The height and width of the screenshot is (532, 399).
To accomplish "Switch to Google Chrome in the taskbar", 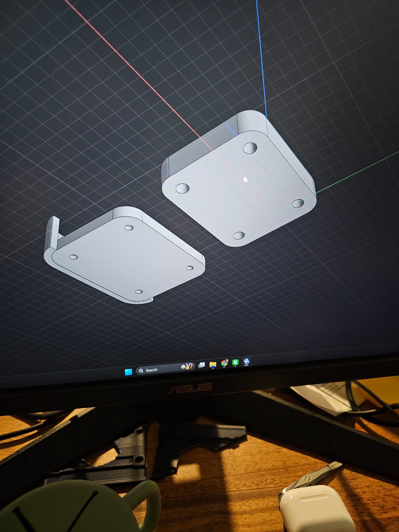I will pos(224,363).
